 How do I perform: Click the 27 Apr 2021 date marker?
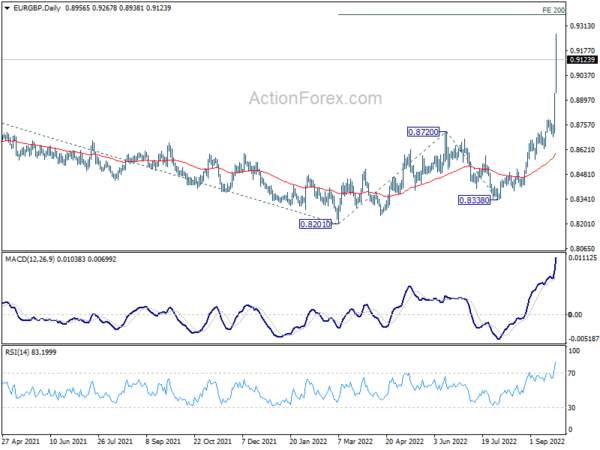pos(21,441)
